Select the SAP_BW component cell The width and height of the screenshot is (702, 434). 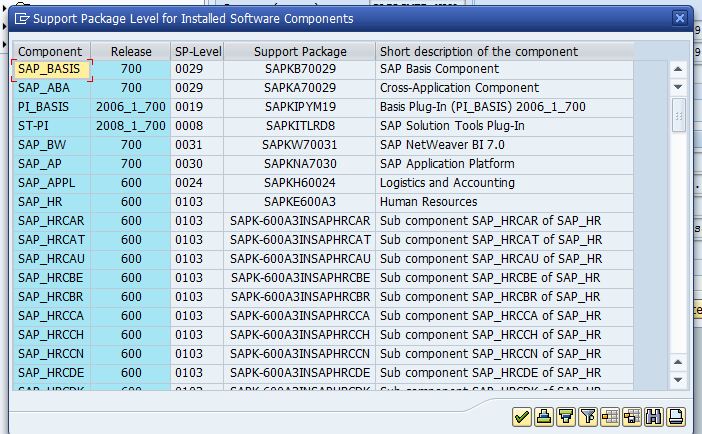point(51,145)
